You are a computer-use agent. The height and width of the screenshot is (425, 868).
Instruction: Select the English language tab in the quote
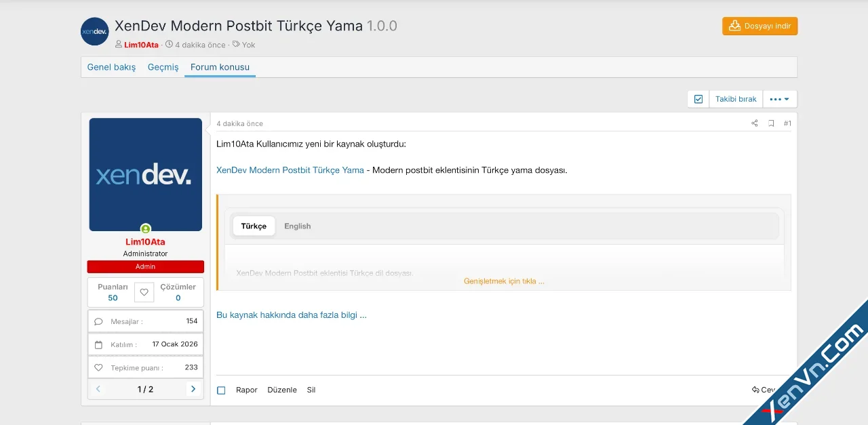click(x=298, y=226)
